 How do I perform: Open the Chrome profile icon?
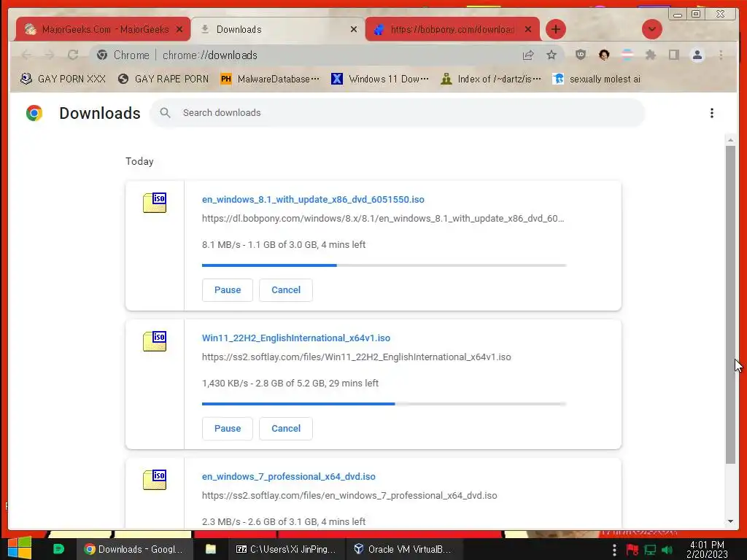[697, 55]
